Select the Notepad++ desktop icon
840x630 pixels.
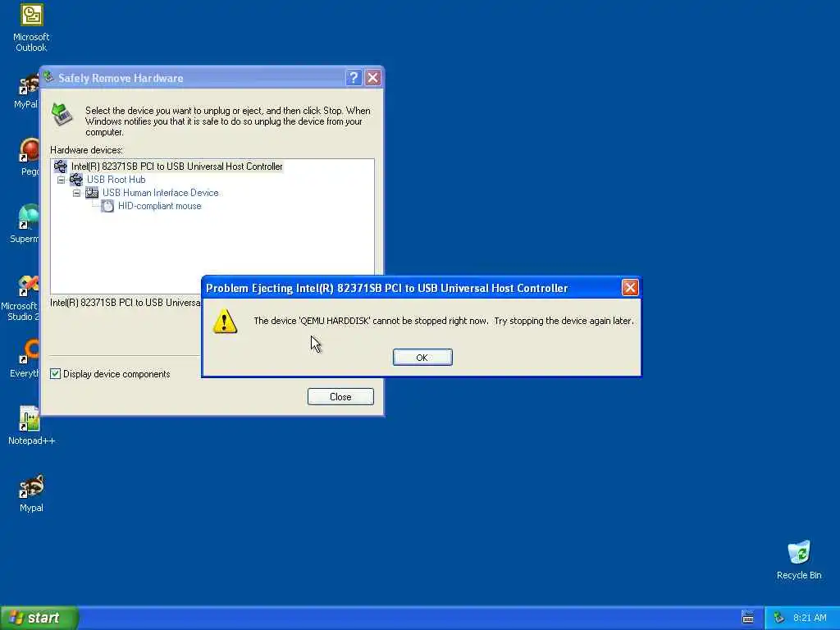(31, 426)
